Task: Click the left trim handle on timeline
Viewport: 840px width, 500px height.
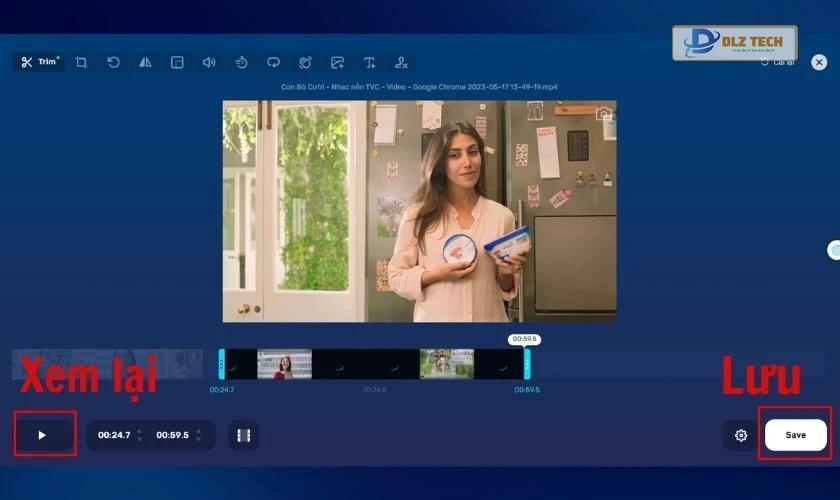Action: pyautogui.click(x=222, y=364)
